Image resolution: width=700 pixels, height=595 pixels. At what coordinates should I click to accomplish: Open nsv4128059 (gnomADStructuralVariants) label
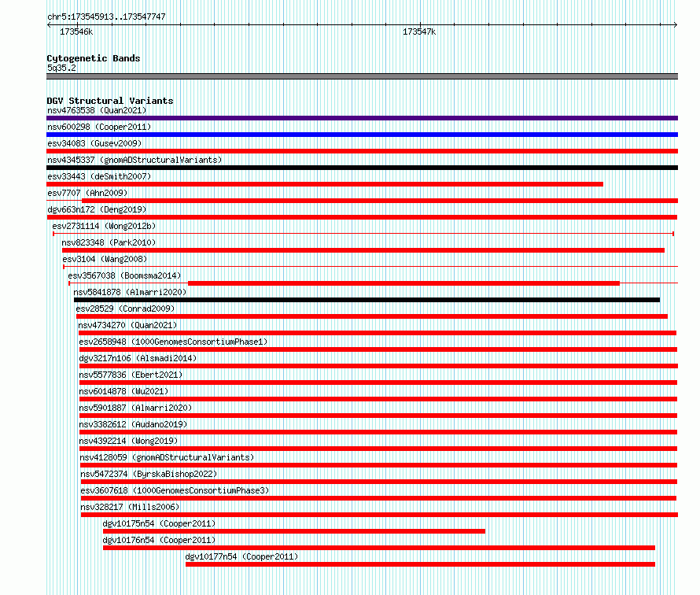[167, 457]
